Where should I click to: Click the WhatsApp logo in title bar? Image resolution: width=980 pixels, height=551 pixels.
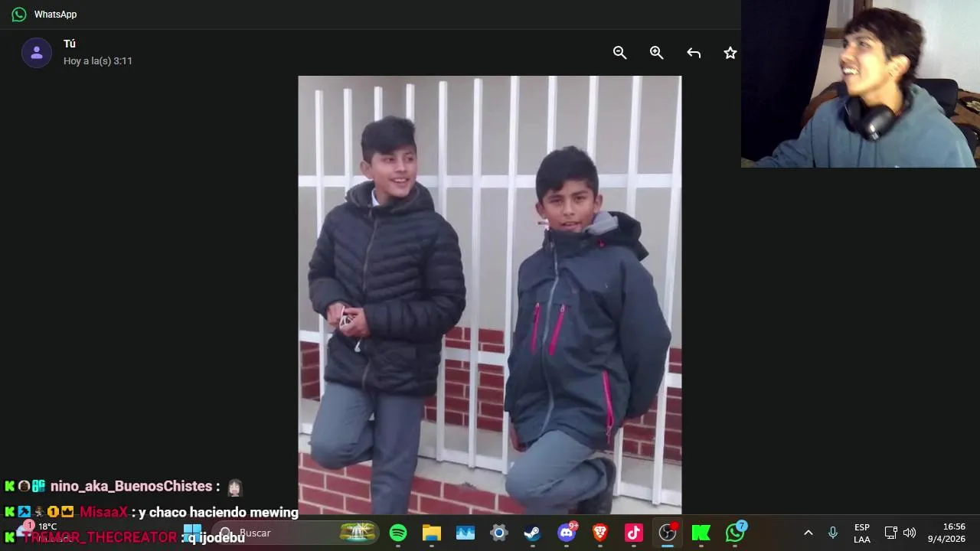19,15
